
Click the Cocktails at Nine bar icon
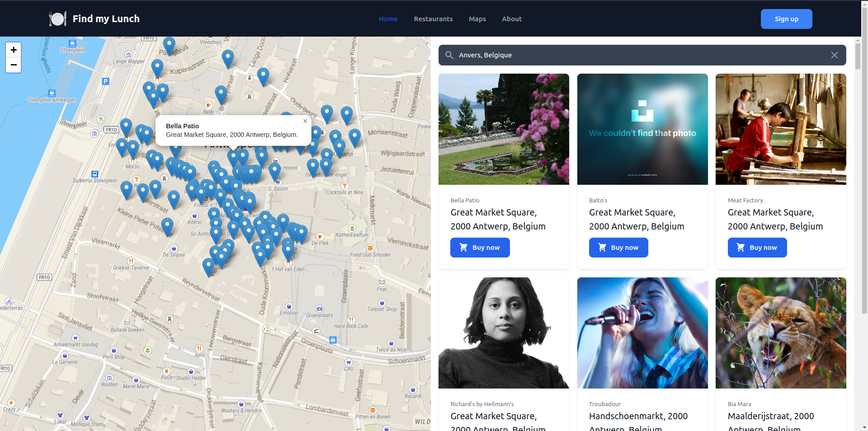[344, 186]
